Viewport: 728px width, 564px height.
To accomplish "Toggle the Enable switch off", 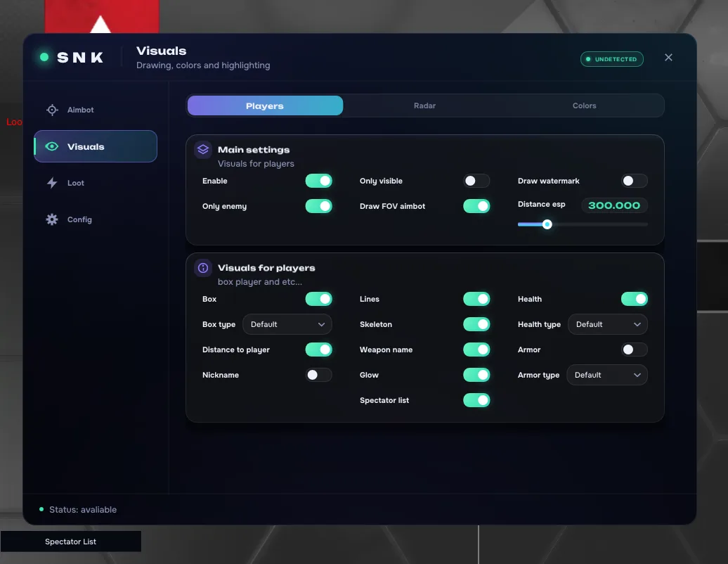I will tap(318, 181).
